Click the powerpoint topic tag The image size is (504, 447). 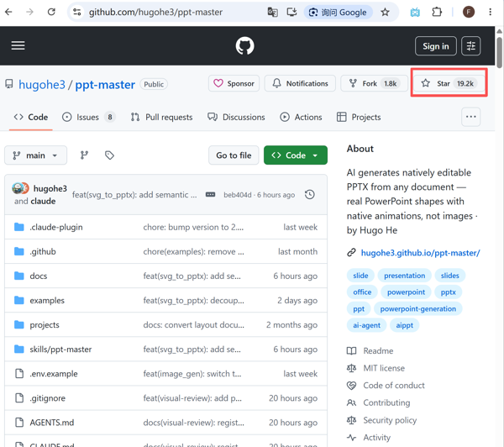pos(406,292)
